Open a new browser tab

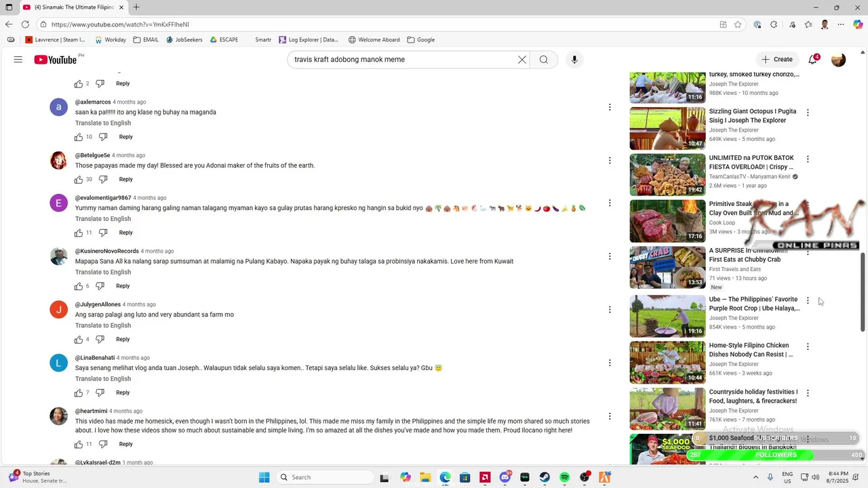[x=136, y=7]
